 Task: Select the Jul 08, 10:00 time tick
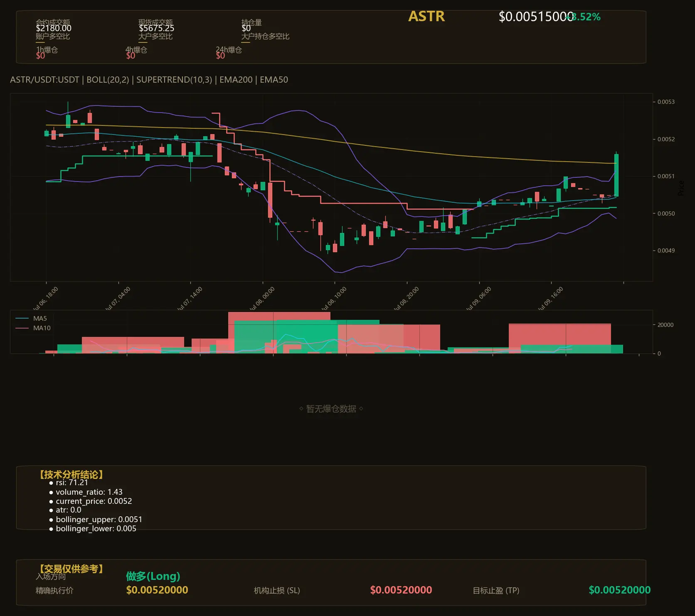tap(334, 299)
